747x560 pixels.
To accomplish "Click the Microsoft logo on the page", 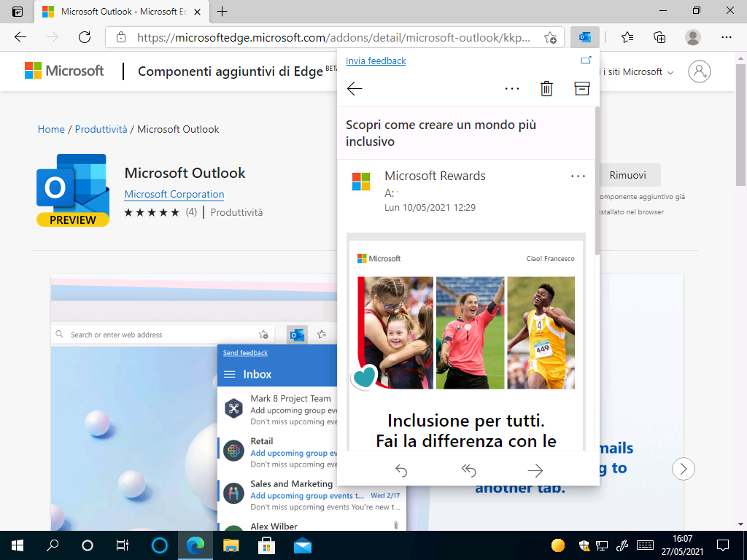I will [64, 71].
